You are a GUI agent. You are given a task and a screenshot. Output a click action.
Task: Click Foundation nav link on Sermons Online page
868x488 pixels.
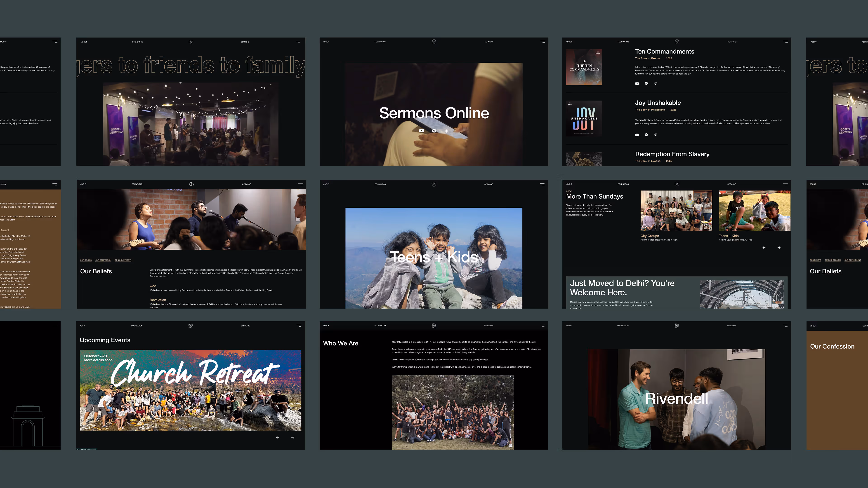coord(380,42)
